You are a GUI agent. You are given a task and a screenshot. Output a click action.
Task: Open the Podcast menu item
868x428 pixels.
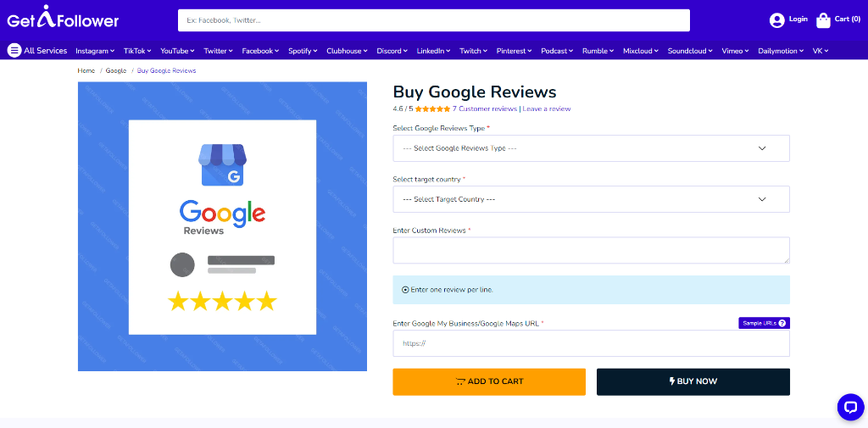click(558, 51)
